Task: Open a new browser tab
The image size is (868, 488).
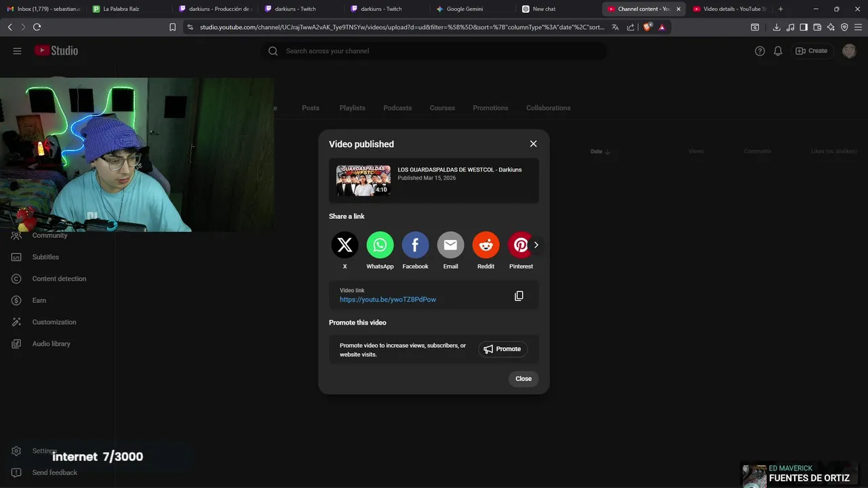Action: [x=781, y=9]
